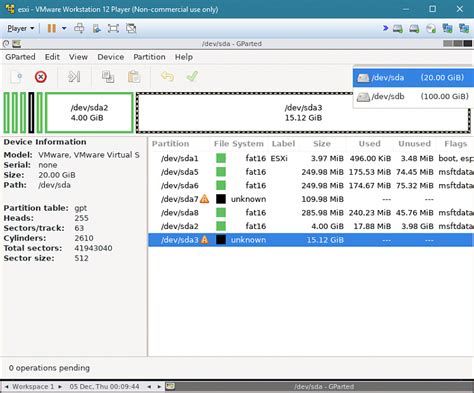Switch to previous workspace arrow
Viewport: 474px width, 393px height.
(x=7, y=387)
